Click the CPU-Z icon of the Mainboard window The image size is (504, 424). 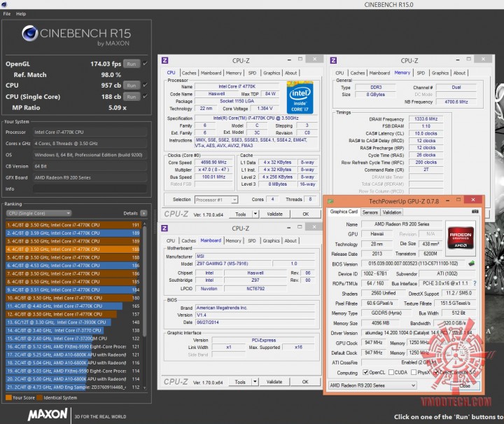click(x=164, y=228)
